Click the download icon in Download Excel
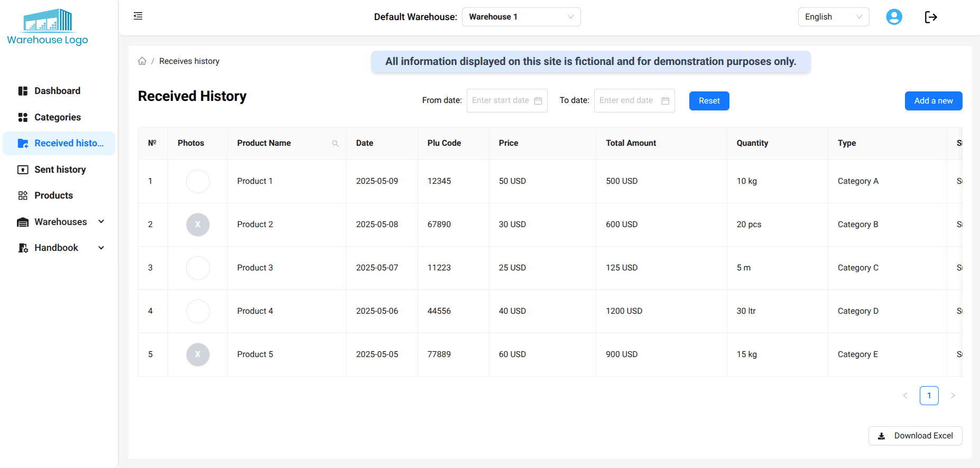980x468 pixels. [881, 436]
